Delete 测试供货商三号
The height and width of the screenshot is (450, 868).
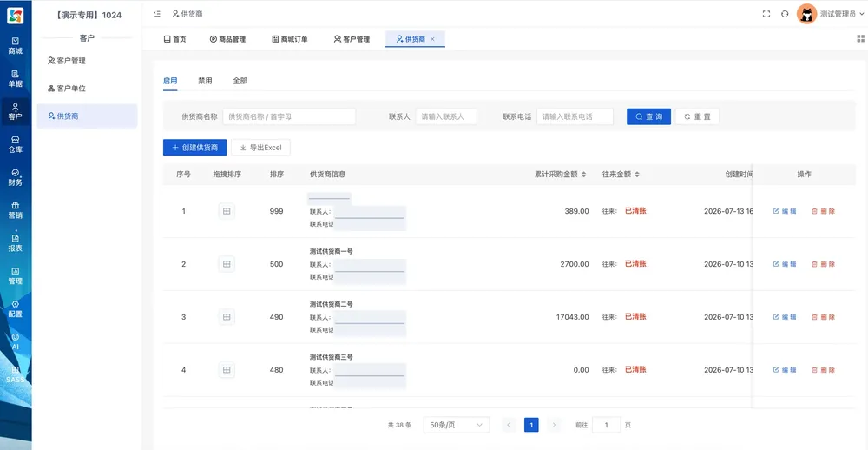823,370
